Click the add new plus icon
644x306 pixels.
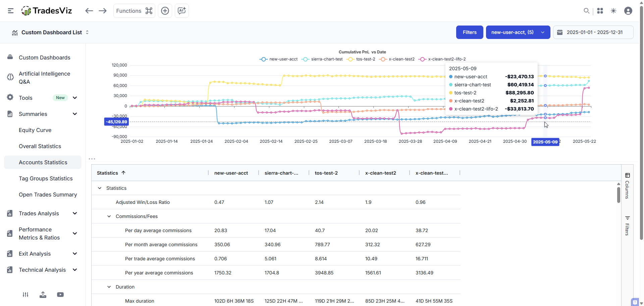click(x=165, y=11)
